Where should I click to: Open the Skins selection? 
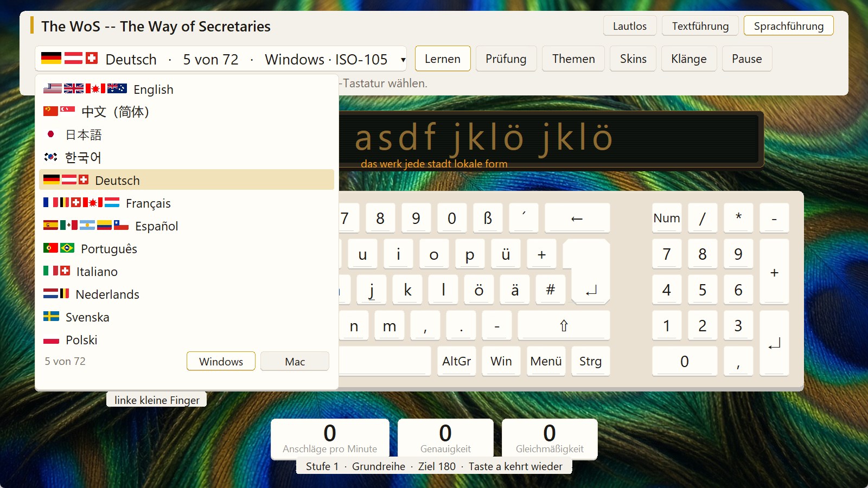pos(633,59)
